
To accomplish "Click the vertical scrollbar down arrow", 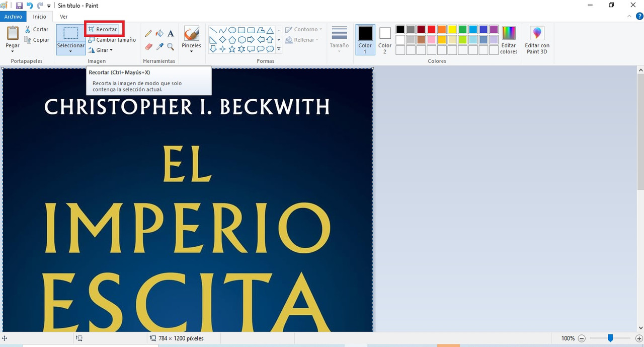I will 640,328.
